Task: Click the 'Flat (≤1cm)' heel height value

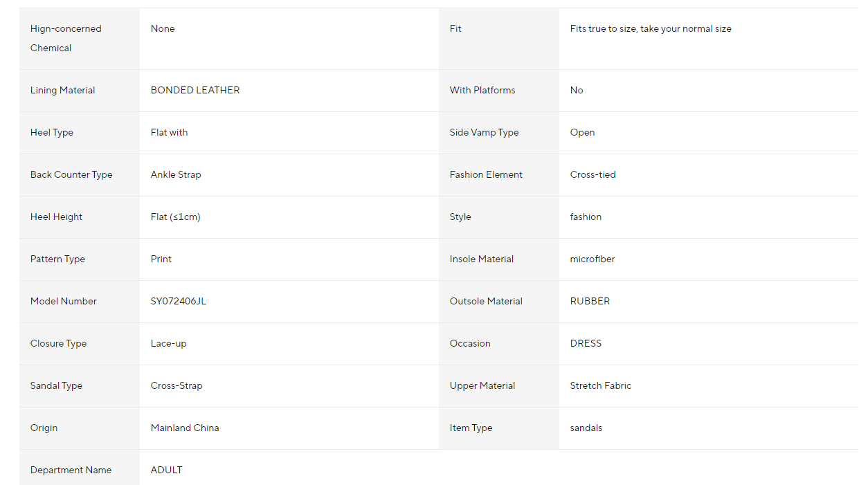Action: [176, 217]
